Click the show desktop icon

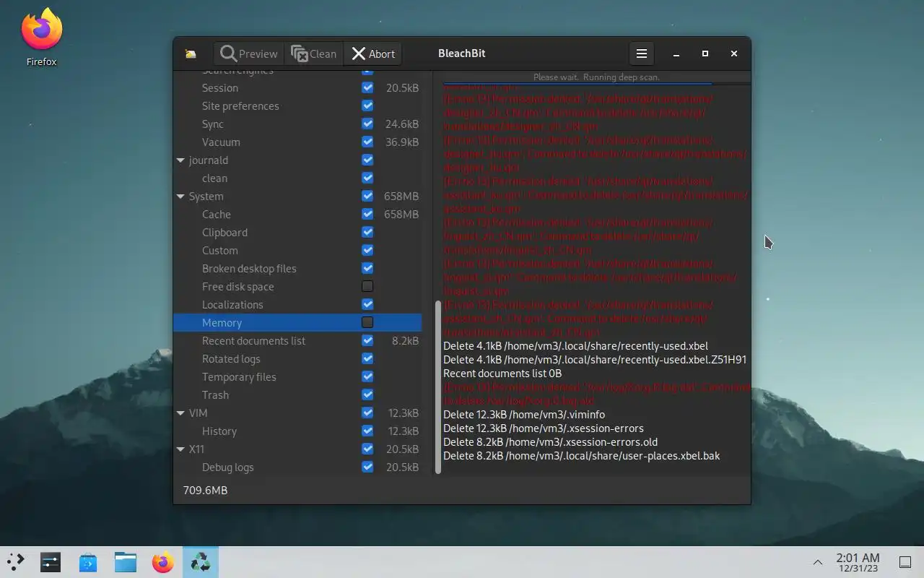click(905, 562)
